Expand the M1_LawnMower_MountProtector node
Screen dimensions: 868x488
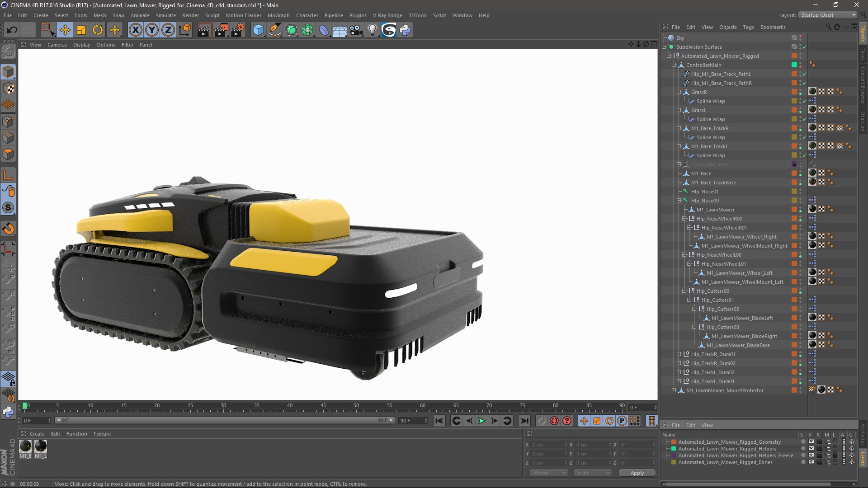click(674, 390)
